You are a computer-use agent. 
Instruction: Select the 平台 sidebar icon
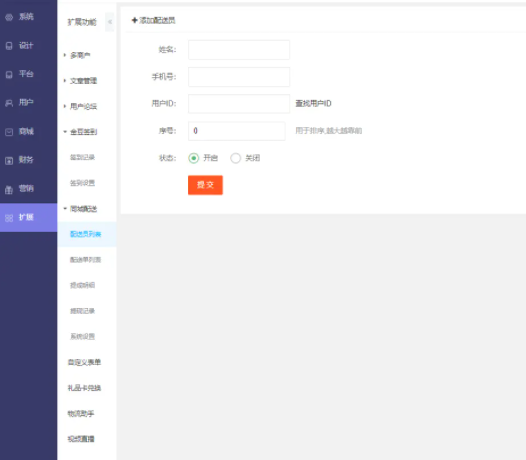click(9, 74)
